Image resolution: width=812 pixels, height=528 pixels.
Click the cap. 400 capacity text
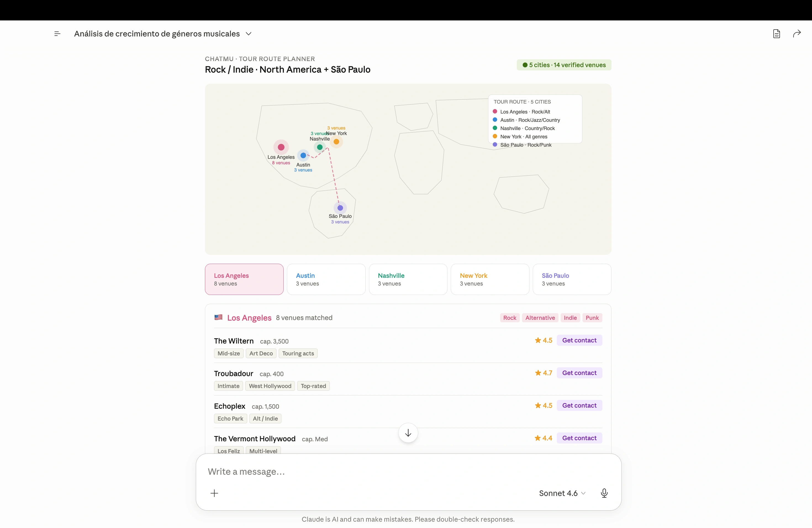click(271, 374)
